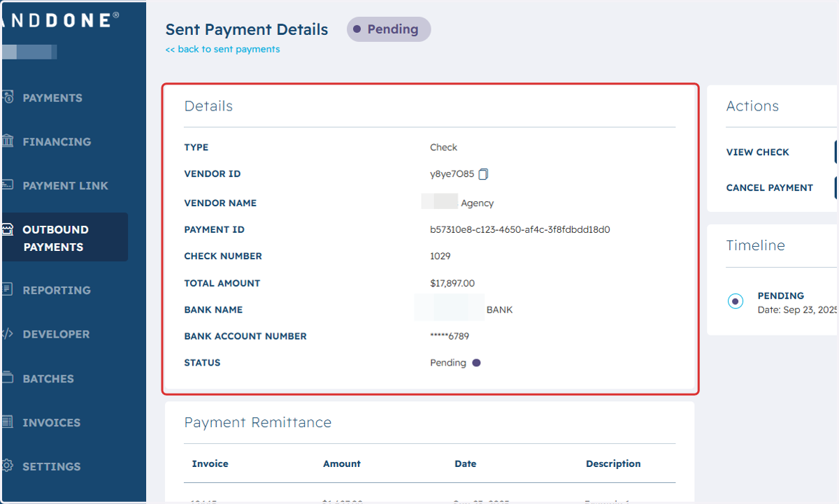
Task: Click the Type value Check
Action: click(x=443, y=147)
